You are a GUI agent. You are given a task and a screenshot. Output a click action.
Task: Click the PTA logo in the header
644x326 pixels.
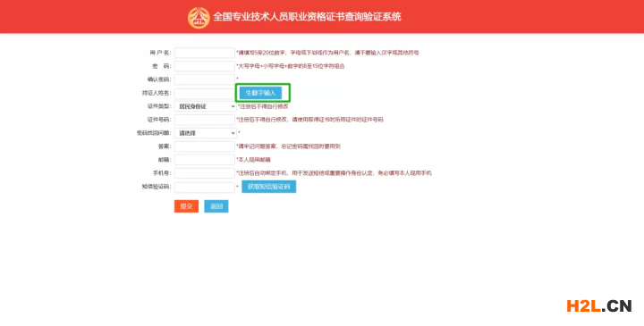point(199,18)
